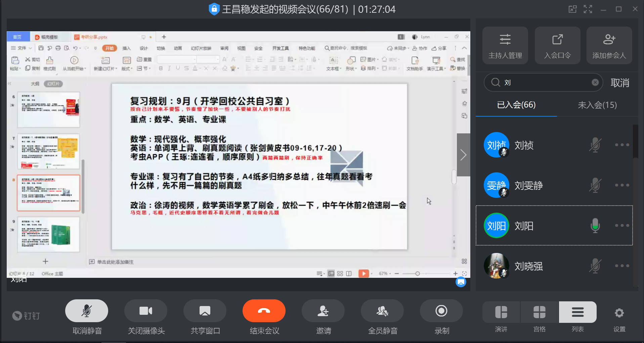644x343 pixels.
Task: Open more options for 刘祯
Action: [622, 145]
